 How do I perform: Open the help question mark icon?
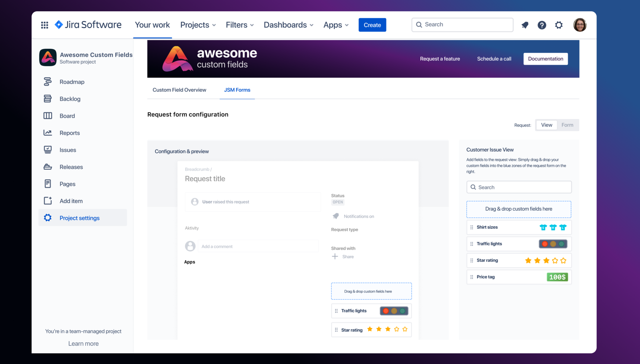542,25
